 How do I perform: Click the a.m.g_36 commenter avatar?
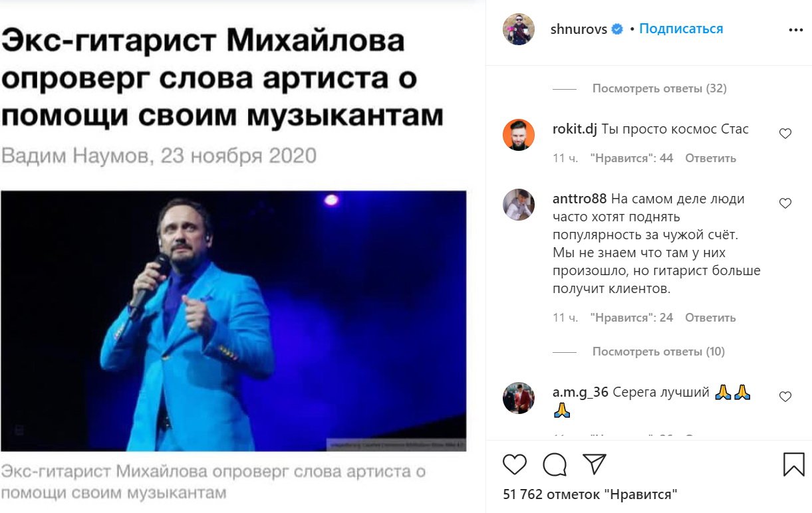click(519, 398)
